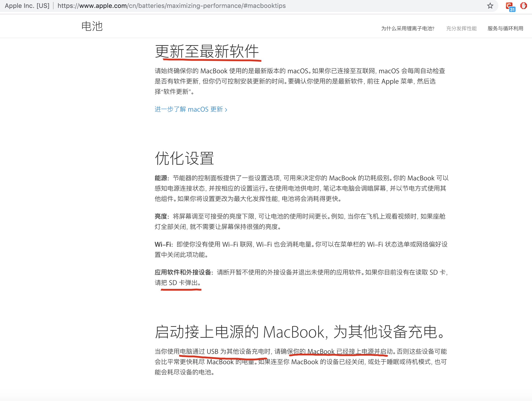Select the 充分发挥性能 navigation tab
This screenshot has width=532, height=401.
tap(461, 29)
